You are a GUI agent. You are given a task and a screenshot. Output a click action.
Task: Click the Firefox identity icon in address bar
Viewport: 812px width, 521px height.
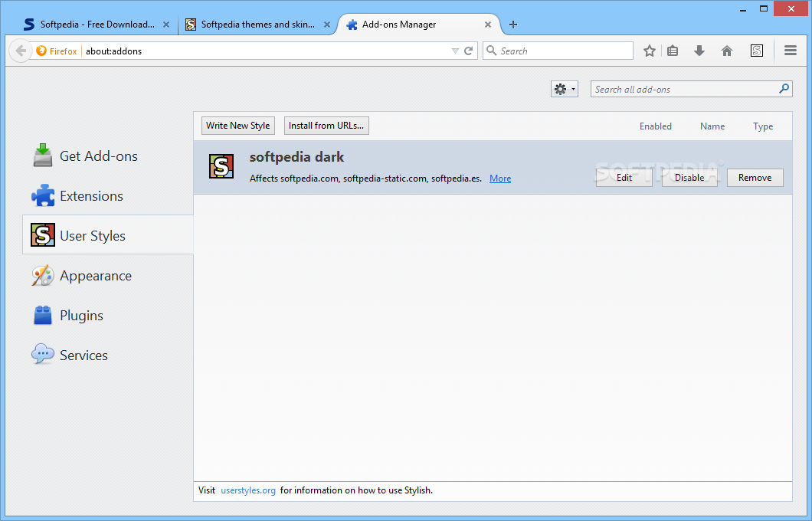point(41,51)
